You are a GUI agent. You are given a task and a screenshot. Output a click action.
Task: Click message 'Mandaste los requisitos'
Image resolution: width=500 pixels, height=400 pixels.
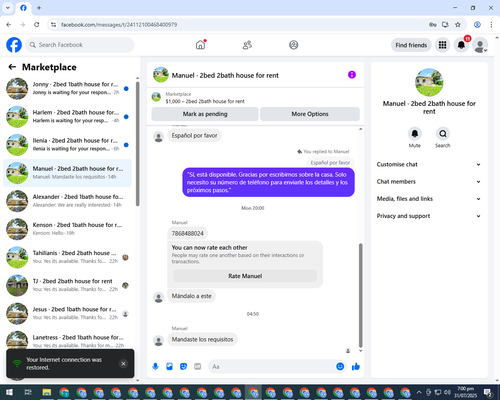(x=202, y=339)
